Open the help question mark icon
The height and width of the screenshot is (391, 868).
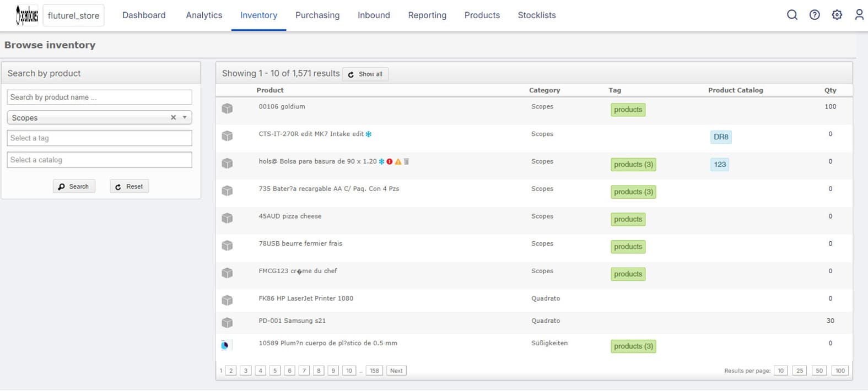[815, 15]
